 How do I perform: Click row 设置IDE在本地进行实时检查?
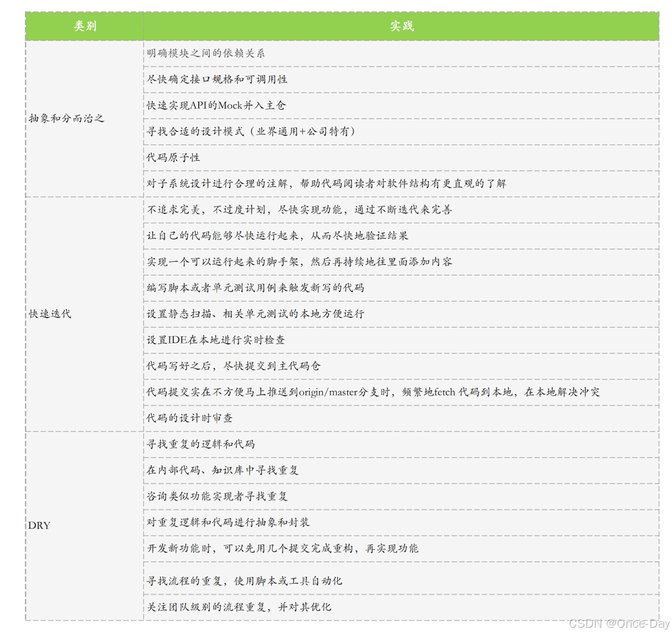(x=401, y=340)
